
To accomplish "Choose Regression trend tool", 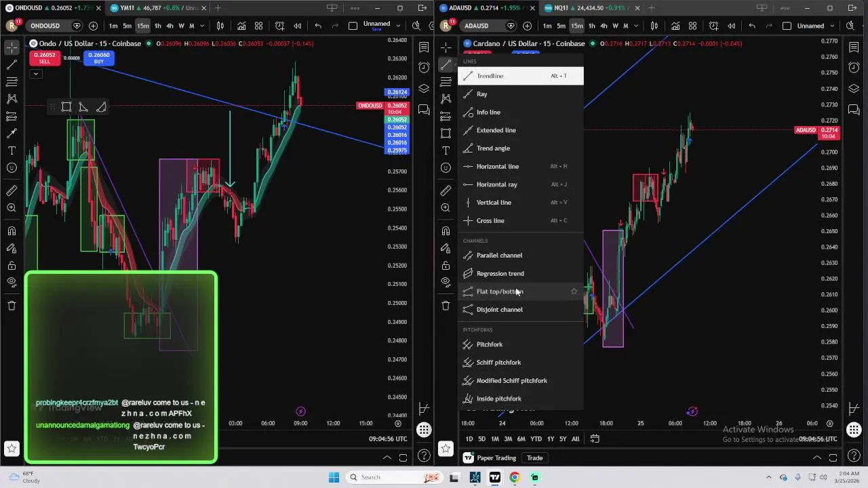I will [520, 273].
